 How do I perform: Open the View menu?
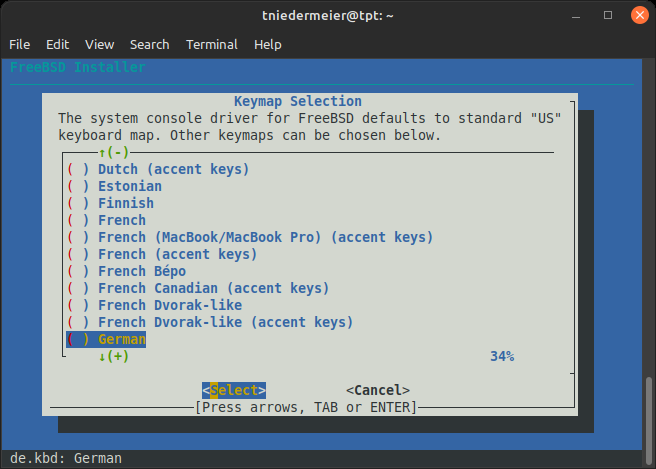[x=100, y=44]
